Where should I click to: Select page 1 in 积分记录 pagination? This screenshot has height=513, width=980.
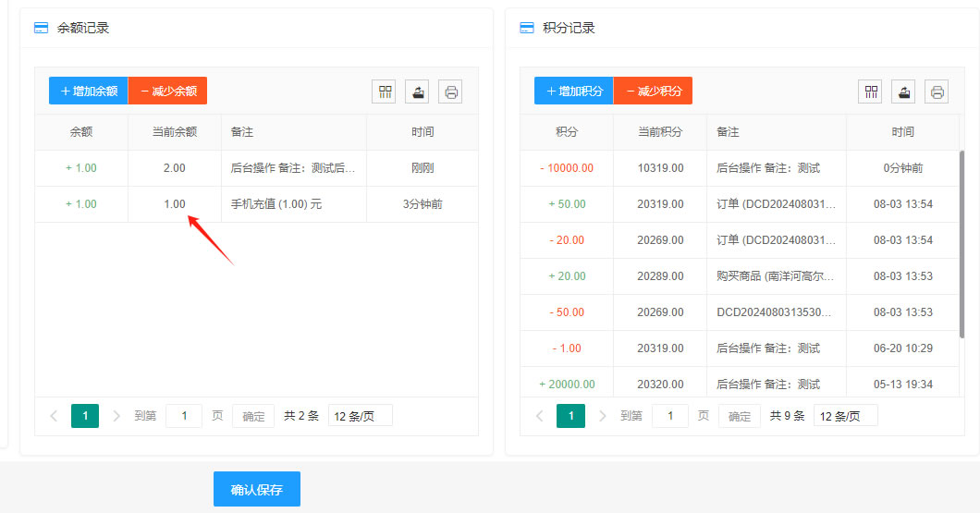point(570,416)
